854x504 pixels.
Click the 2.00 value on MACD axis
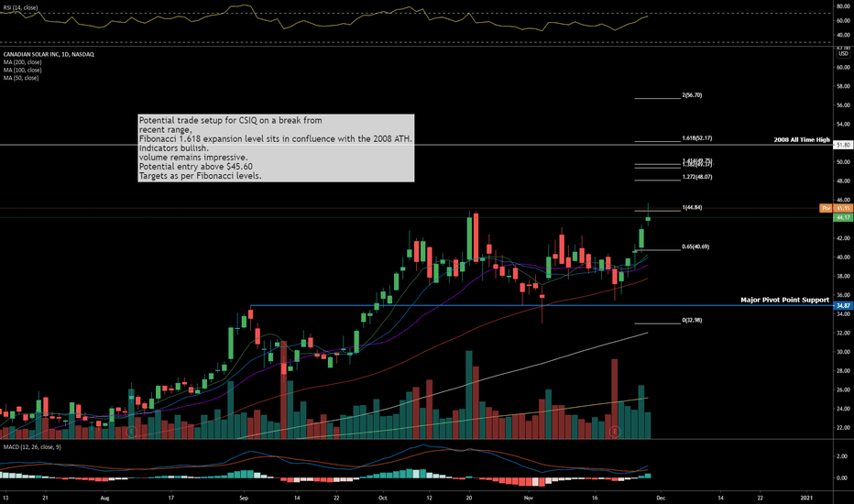[x=843, y=456]
